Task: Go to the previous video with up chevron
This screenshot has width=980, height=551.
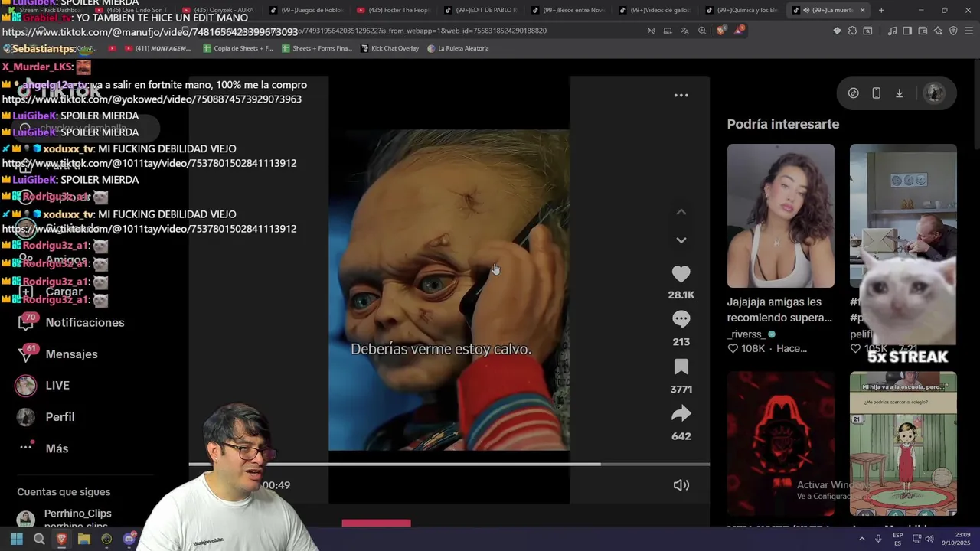Action: click(x=681, y=212)
